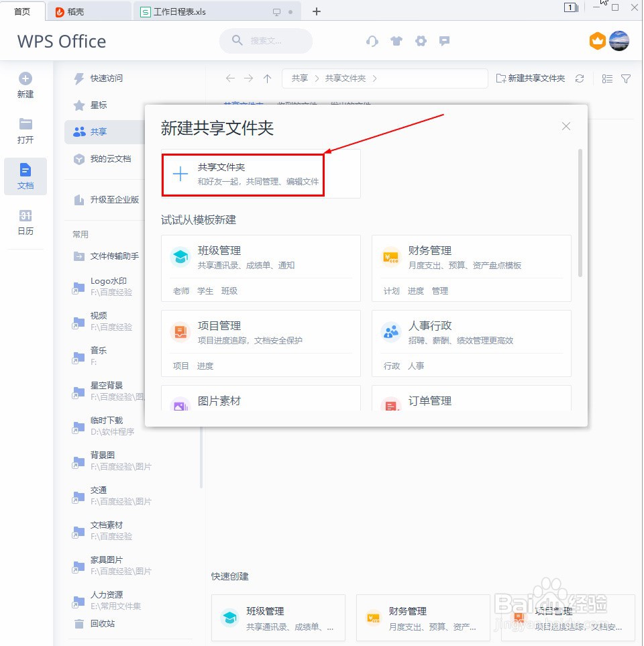Choose 人事行政 template card in dialog

[472, 343]
